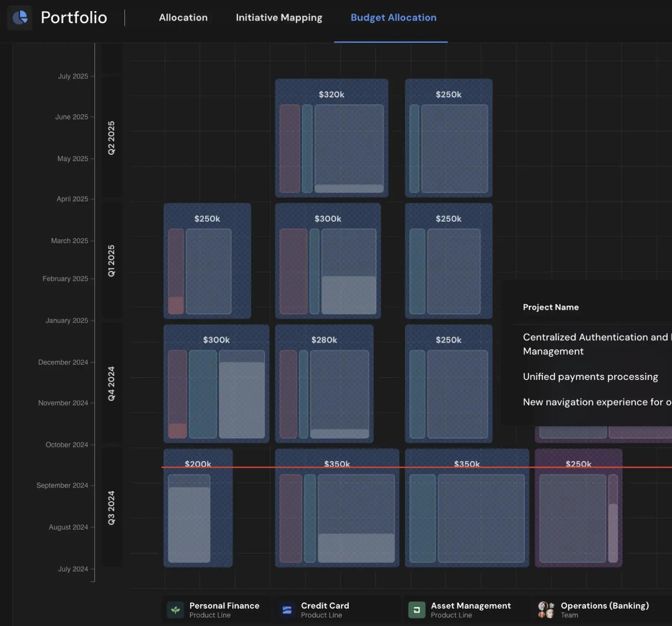Click the September 2024 axis label

pos(62,485)
